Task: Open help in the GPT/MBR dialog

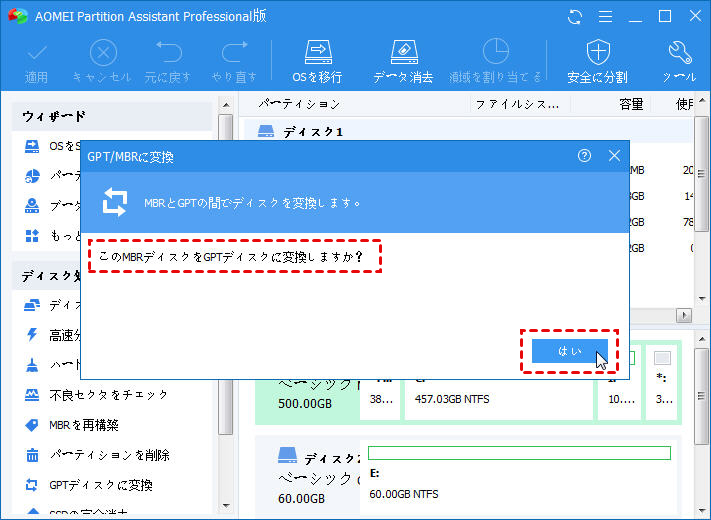Action: pos(584,156)
